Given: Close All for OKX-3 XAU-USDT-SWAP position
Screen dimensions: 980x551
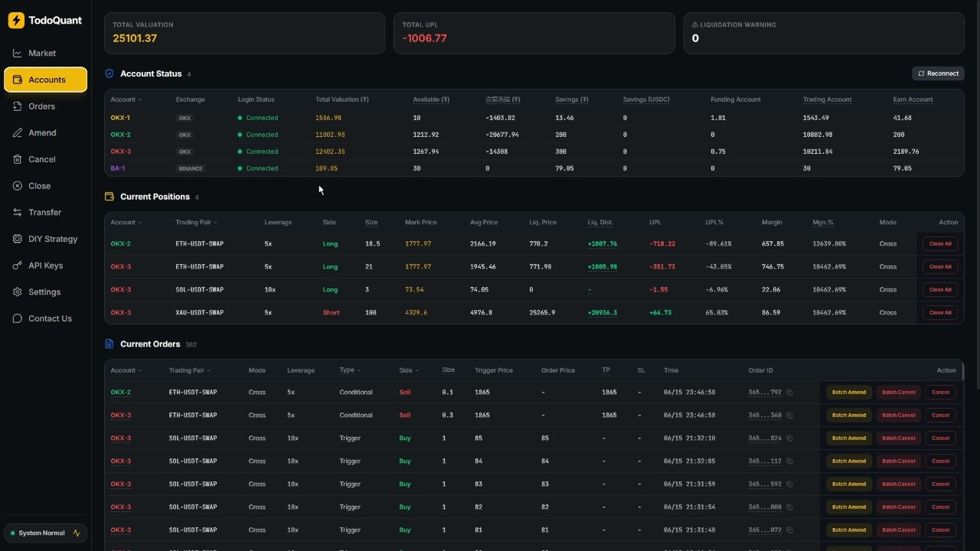Looking at the screenshot, I should pyautogui.click(x=940, y=313).
